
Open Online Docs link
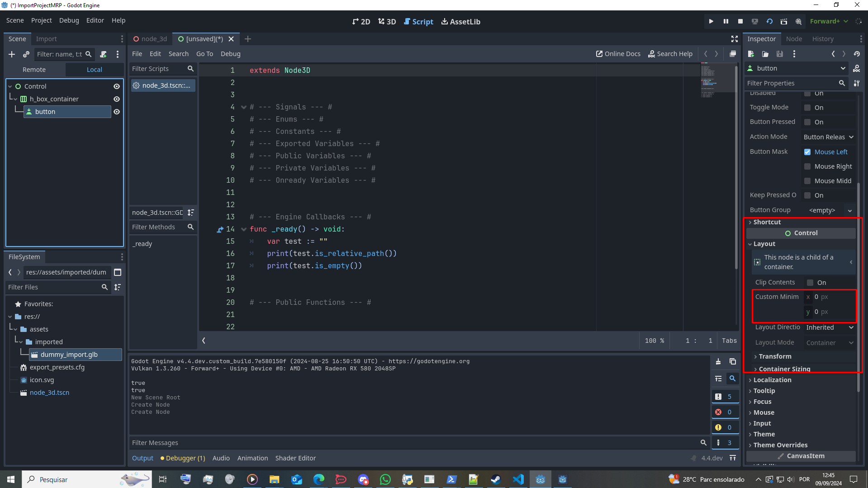pyautogui.click(x=618, y=54)
